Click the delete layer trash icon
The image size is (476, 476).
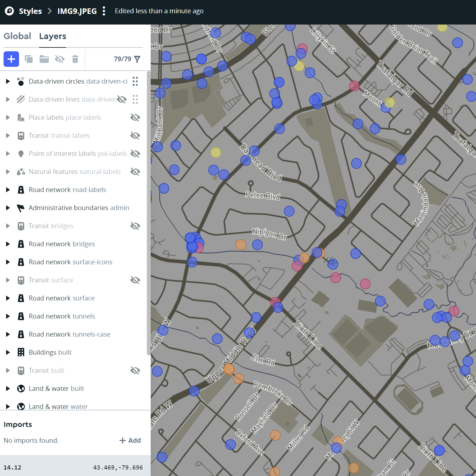pyautogui.click(x=75, y=59)
